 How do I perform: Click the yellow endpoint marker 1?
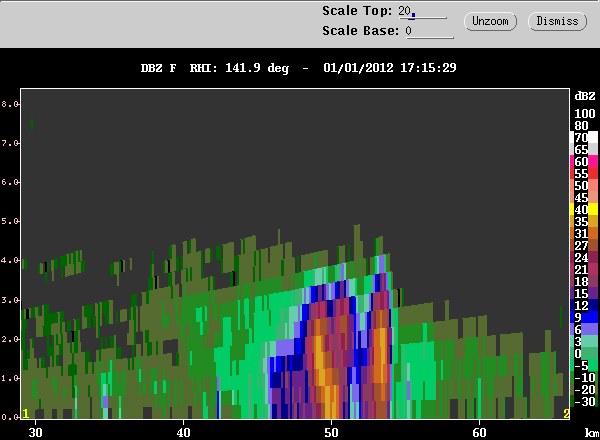click(26, 413)
